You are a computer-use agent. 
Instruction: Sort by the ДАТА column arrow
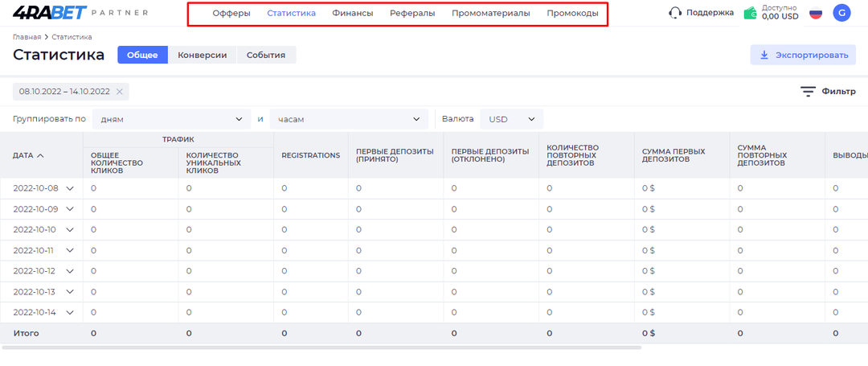click(x=40, y=155)
